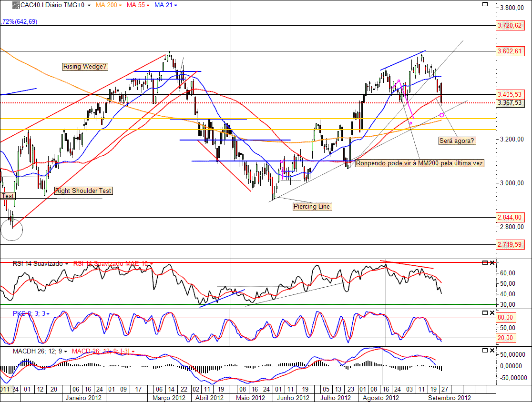Click the 3.000,00 price scale value
Image resolution: width=532 pixels, height=402 pixels.
click(x=512, y=183)
